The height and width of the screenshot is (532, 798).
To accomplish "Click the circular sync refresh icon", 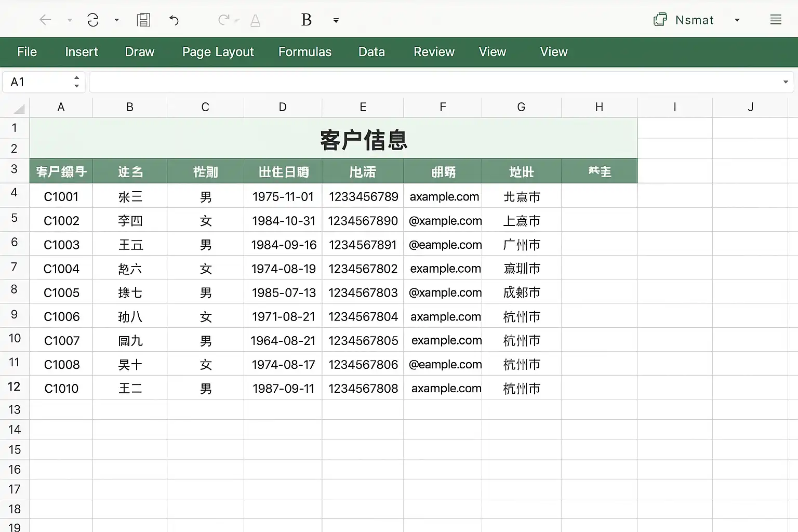I will tap(93, 20).
